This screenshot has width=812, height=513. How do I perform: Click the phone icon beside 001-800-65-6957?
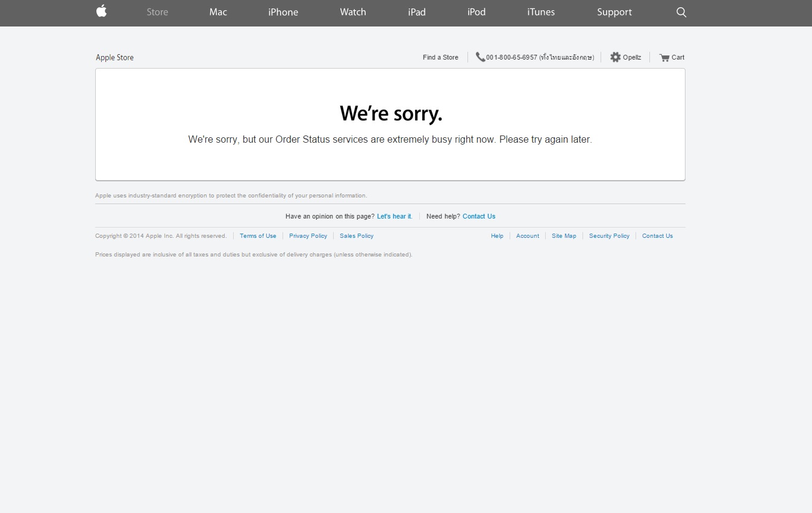point(480,57)
